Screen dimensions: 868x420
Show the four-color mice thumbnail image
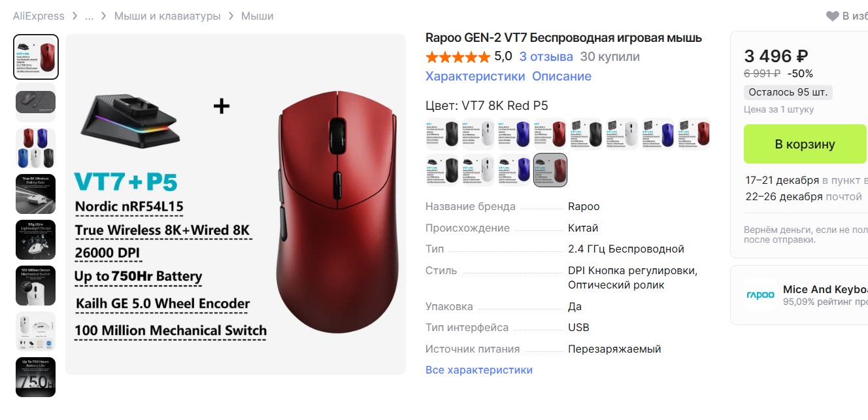[36, 149]
